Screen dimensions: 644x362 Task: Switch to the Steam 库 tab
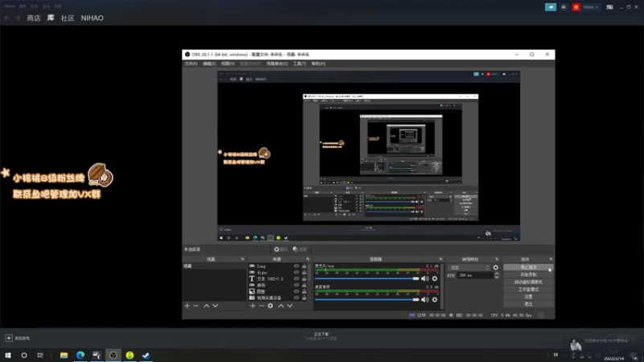pos(51,18)
